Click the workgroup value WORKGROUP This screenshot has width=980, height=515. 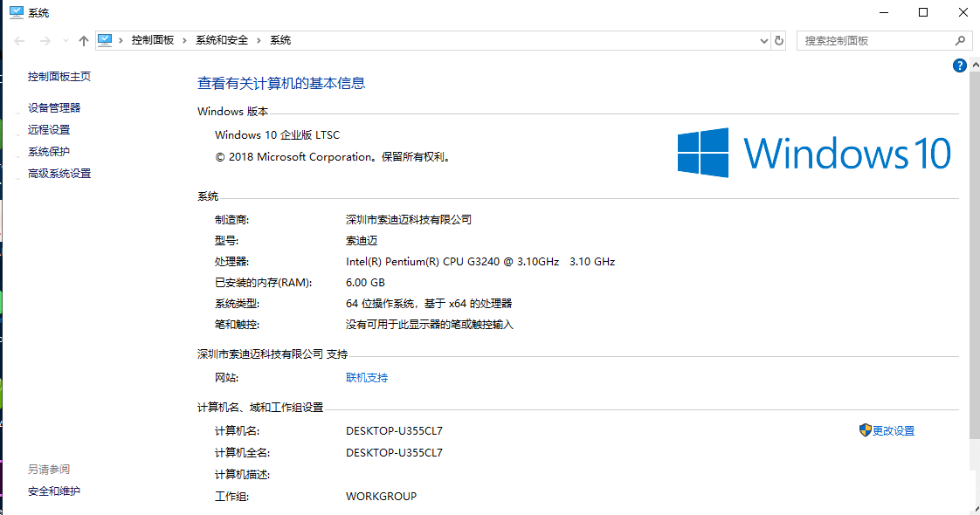381,497
